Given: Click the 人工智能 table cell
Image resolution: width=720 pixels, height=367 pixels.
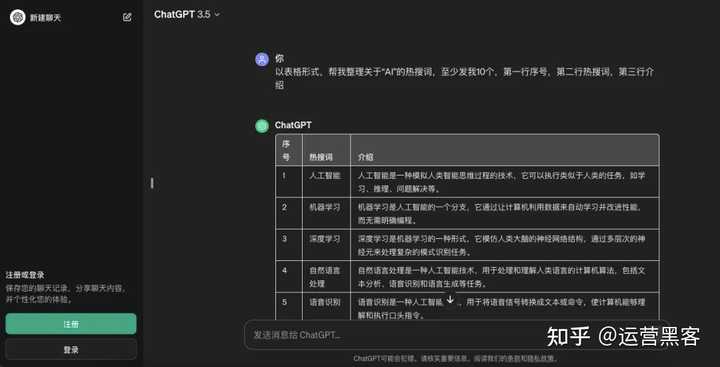Looking at the screenshot, I should [326, 182].
